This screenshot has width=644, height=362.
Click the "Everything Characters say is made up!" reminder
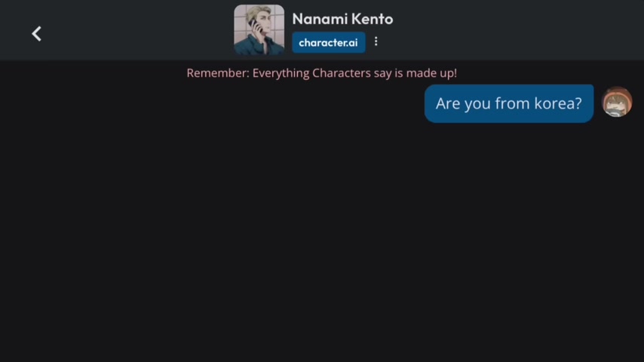click(x=354, y=72)
